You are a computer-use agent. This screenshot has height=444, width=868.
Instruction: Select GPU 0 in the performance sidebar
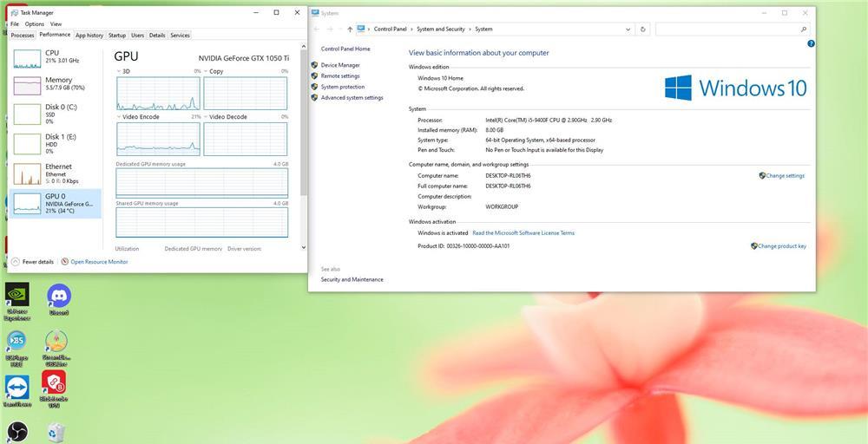56,204
